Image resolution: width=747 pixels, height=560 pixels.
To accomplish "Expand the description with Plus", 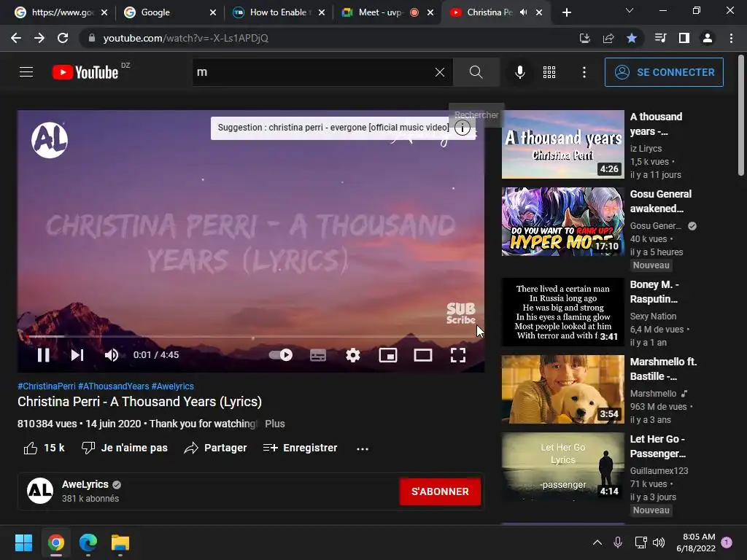I will (x=275, y=424).
